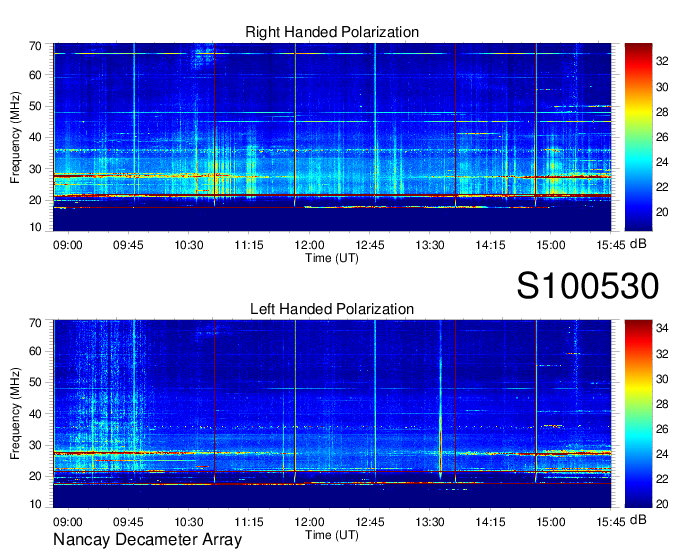
Task: Click the 13:30 tick under Left Handed plot
Action: [430, 522]
